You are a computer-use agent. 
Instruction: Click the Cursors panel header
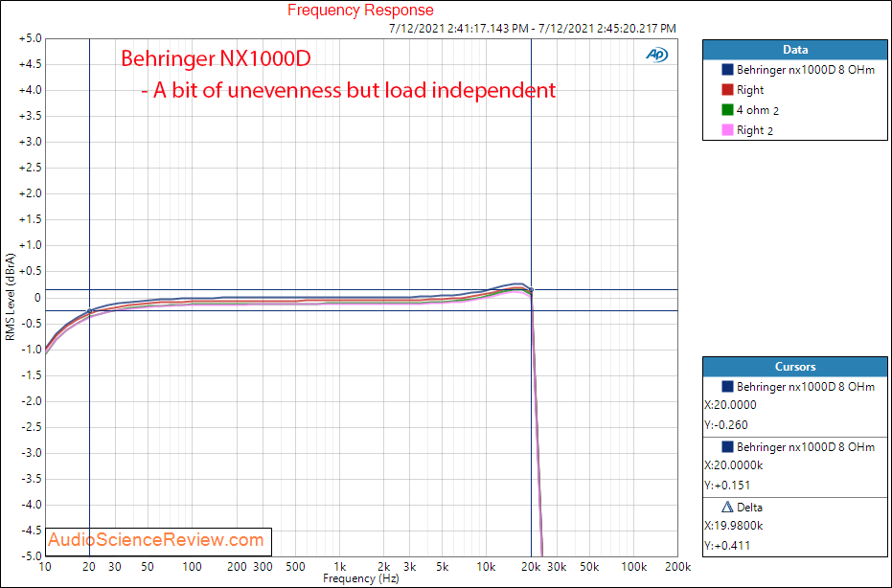pos(794,367)
